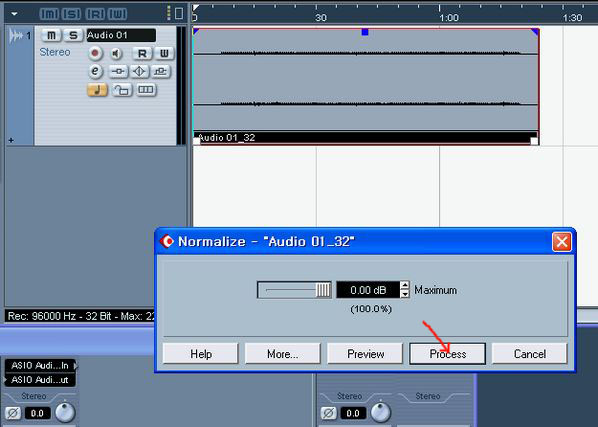Click the Audio 01_32 clip in timeline
Image resolution: width=598 pixels, height=427 pixels.
click(365, 86)
